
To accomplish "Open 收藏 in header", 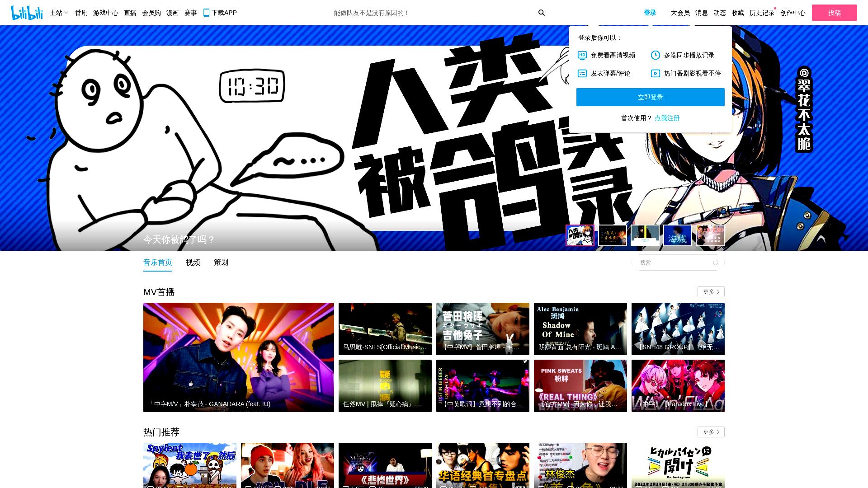I will point(738,13).
